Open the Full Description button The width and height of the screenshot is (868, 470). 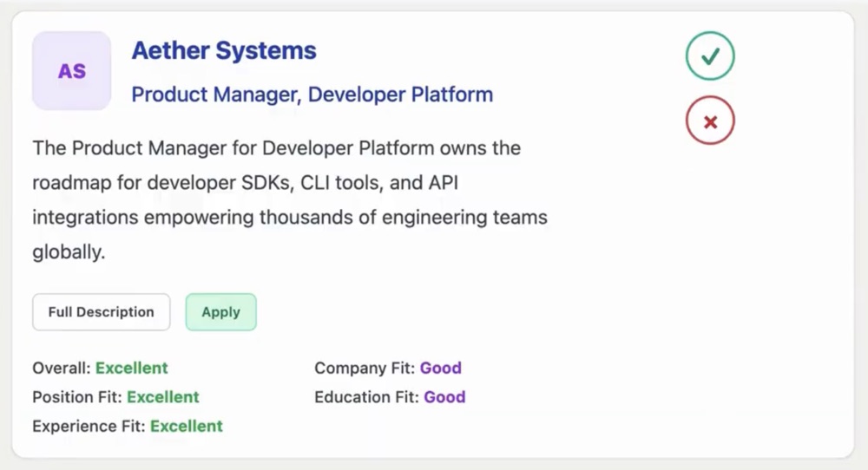click(x=102, y=312)
